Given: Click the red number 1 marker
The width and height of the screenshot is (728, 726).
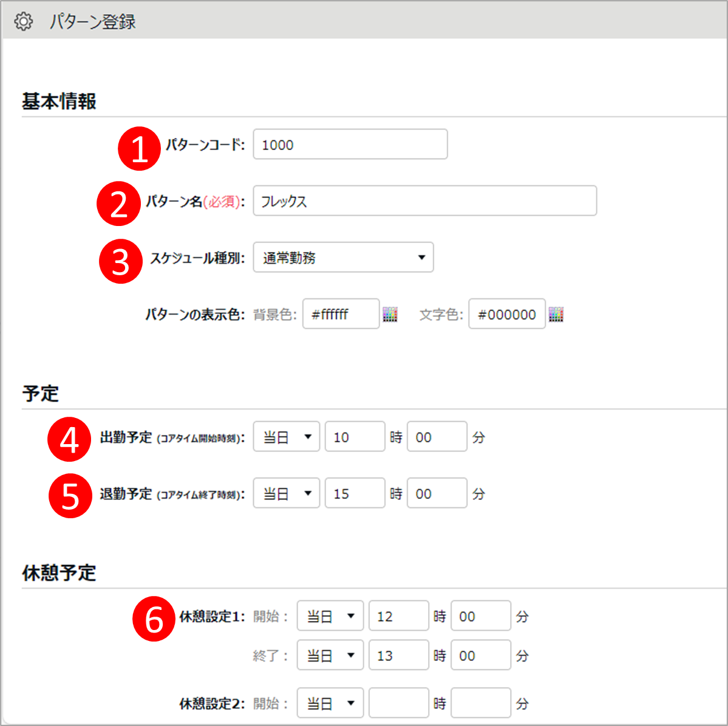Looking at the screenshot, I should pos(139,148).
